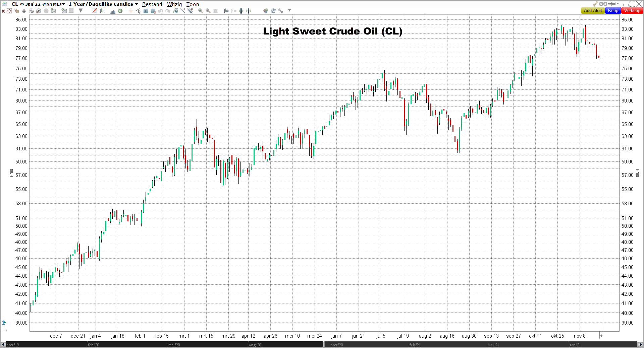
Task: Click the zoom in magnifier icon
Action: click(x=201, y=11)
